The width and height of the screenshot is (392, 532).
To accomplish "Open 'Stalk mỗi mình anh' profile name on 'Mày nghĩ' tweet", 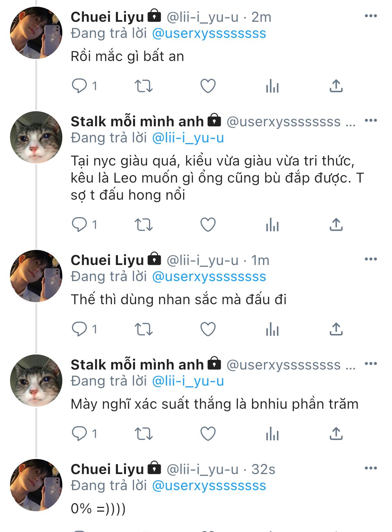I will (137, 364).
